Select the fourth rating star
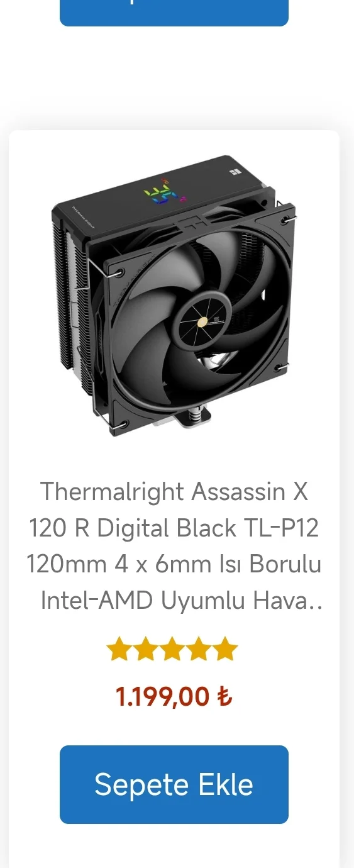The image size is (354, 868). pos(198,649)
